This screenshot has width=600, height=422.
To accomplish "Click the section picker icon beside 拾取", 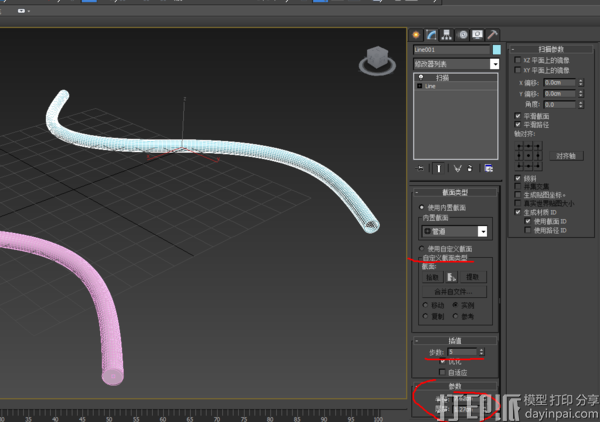I will point(452,277).
